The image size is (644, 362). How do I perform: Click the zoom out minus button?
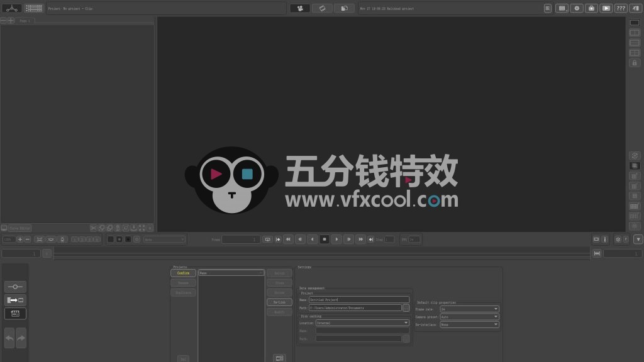pos(28,239)
